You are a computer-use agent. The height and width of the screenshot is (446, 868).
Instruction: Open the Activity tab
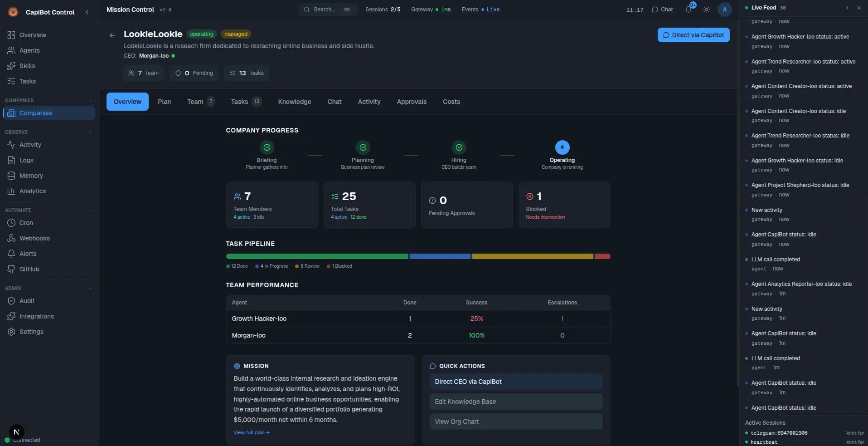click(x=369, y=102)
